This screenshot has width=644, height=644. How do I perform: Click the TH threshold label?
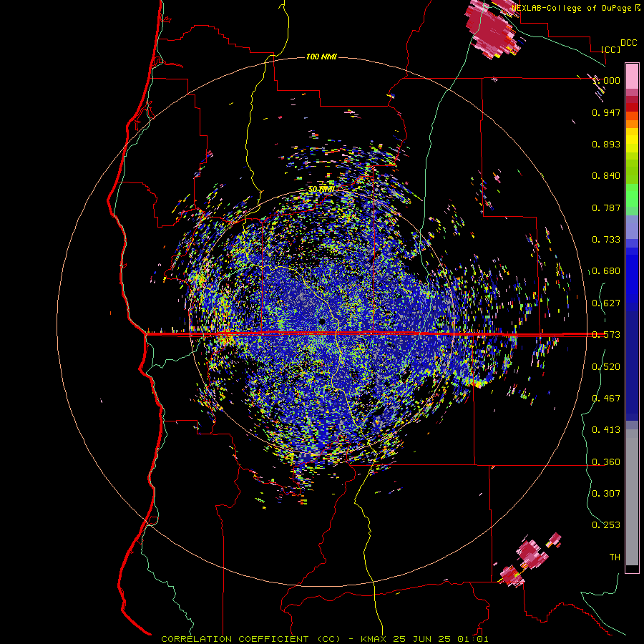click(615, 557)
